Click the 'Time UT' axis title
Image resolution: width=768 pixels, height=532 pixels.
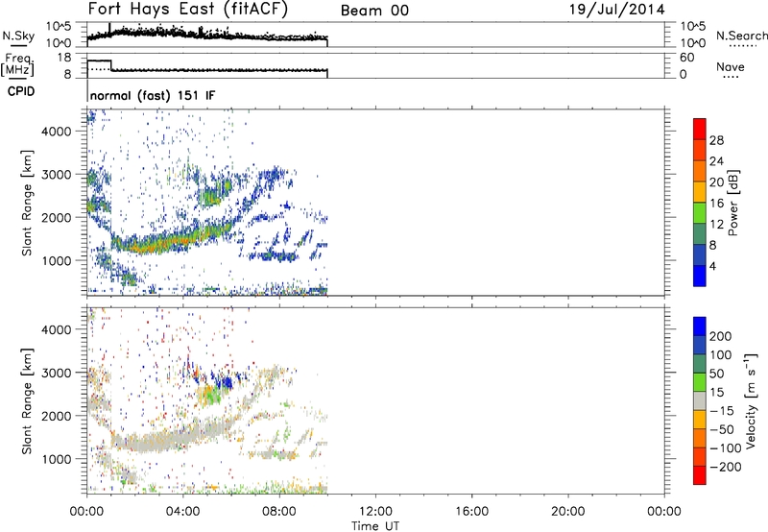[375, 526]
